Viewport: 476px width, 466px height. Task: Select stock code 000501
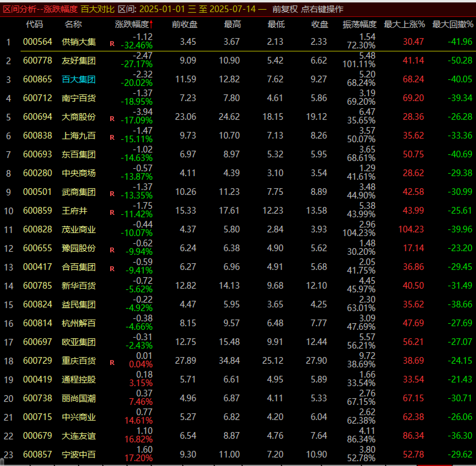pos(38,192)
